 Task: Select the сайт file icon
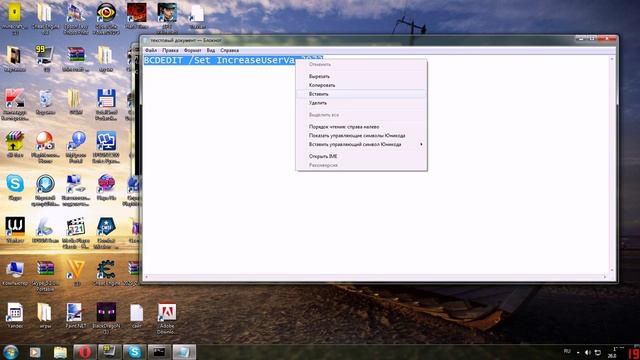click(x=136, y=316)
